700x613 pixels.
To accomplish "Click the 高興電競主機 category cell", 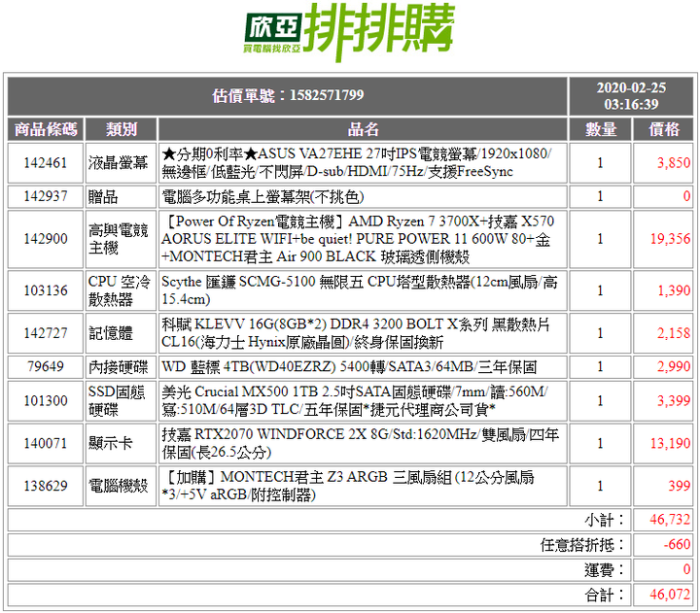I will pyautogui.click(x=121, y=239).
